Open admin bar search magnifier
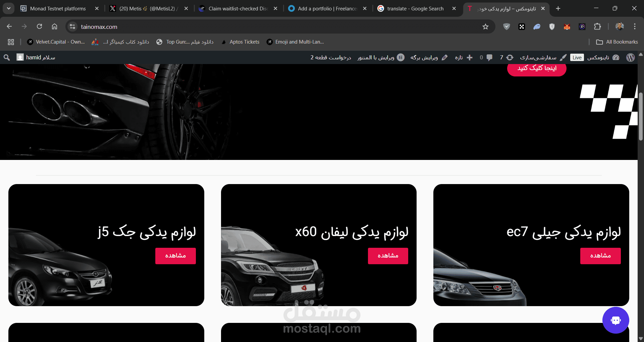The width and height of the screenshot is (644, 342). [7, 57]
